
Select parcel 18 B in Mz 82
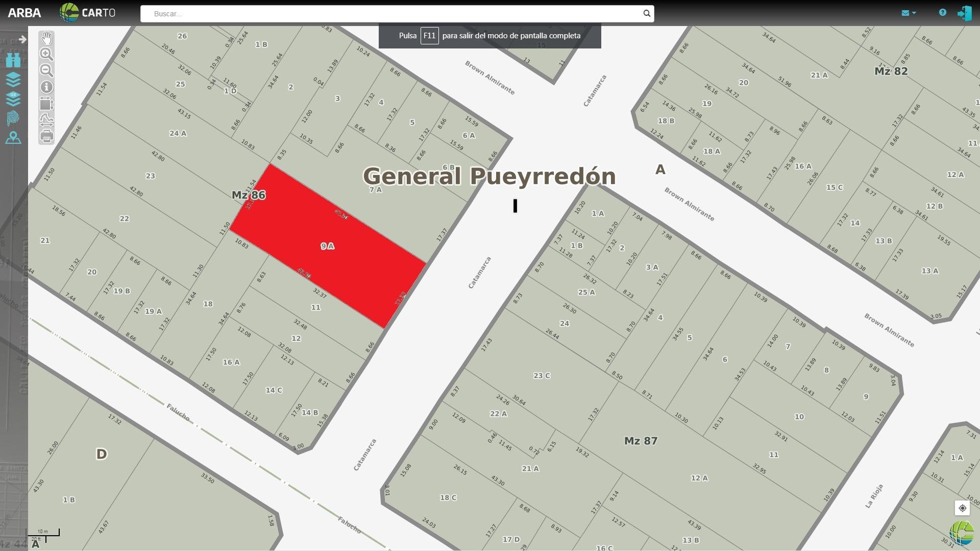coord(666,121)
